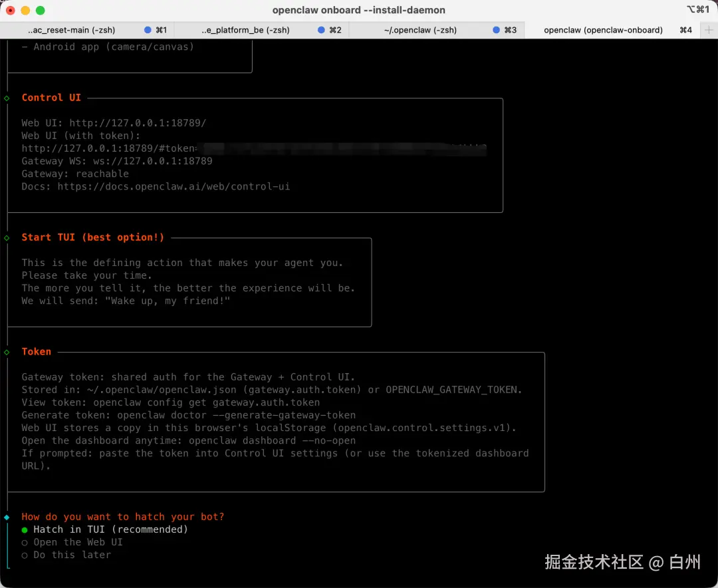Image resolution: width=718 pixels, height=588 pixels.
Task: Click 'The more you tell it' line
Action: [x=188, y=288]
